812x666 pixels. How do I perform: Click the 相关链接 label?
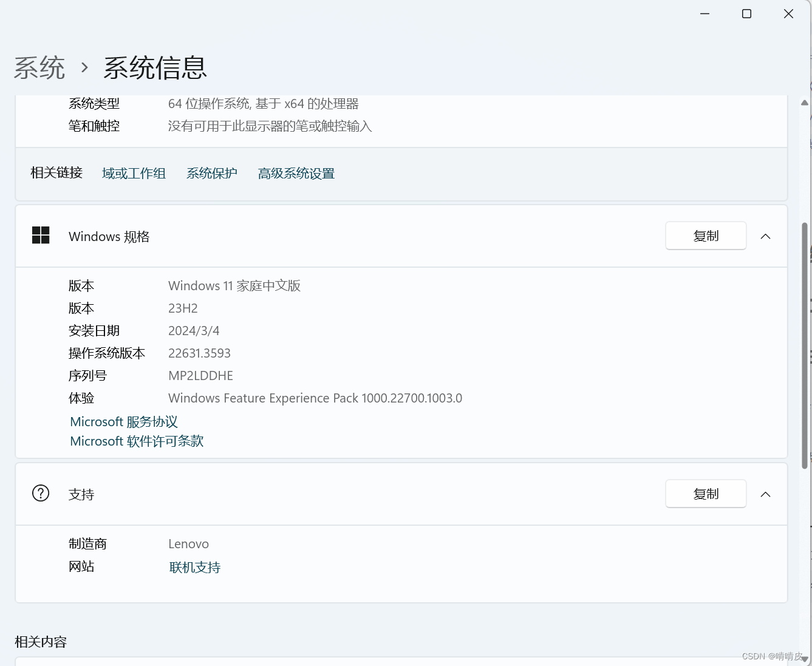pyautogui.click(x=56, y=173)
